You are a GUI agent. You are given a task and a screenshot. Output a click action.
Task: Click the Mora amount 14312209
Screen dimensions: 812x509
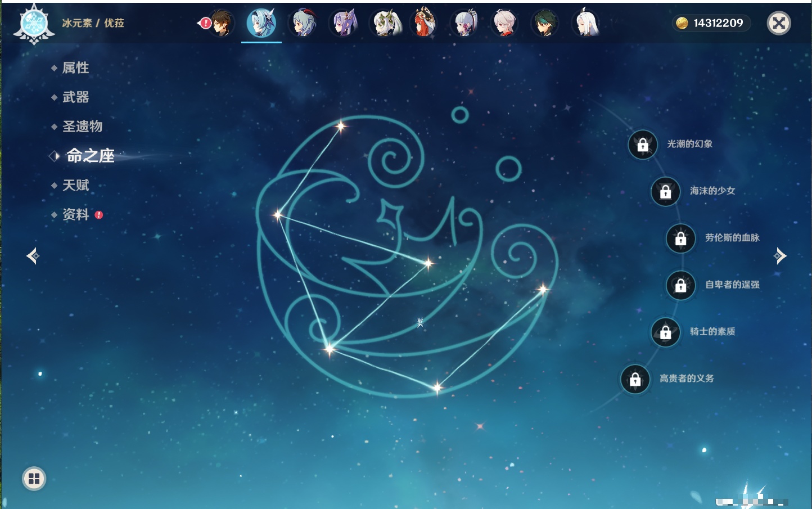[718, 23]
